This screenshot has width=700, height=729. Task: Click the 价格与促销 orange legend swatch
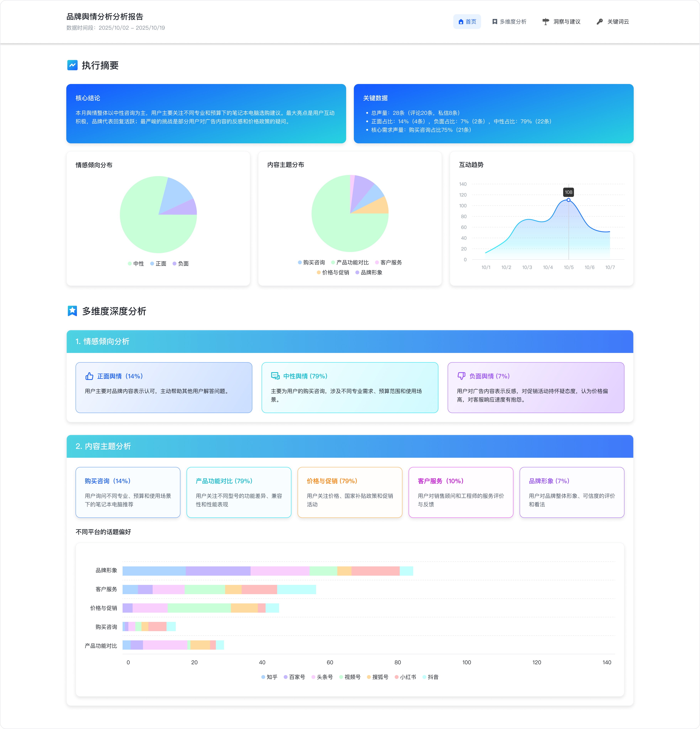coord(319,272)
